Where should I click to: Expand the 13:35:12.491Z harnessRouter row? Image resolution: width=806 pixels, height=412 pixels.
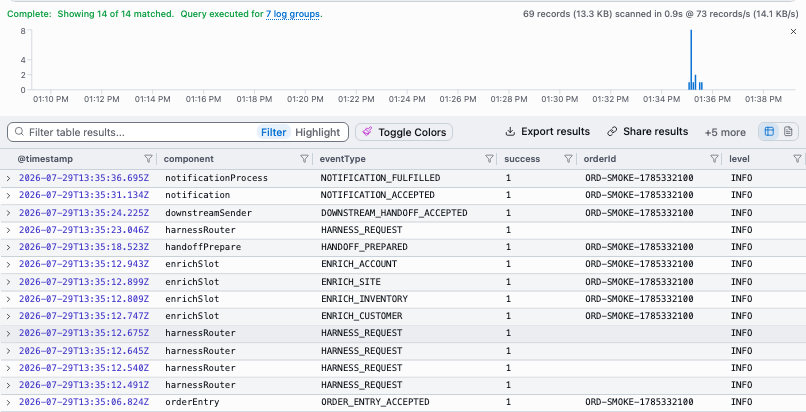pyautogui.click(x=8, y=385)
